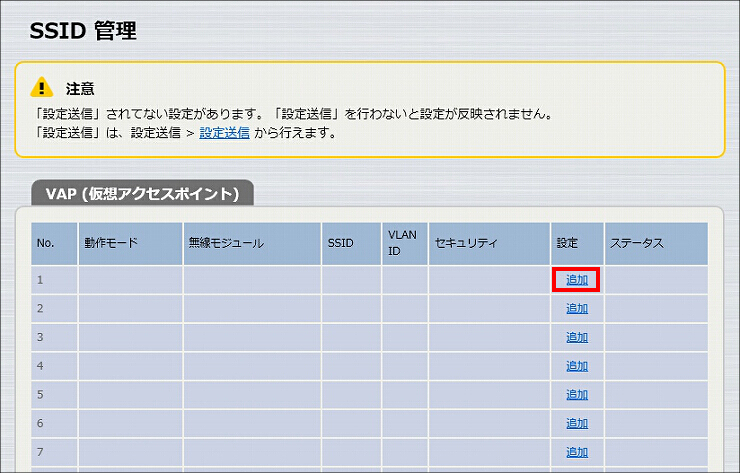
Task: Click the 注意 notice title
Action: [x=80, y=89]
